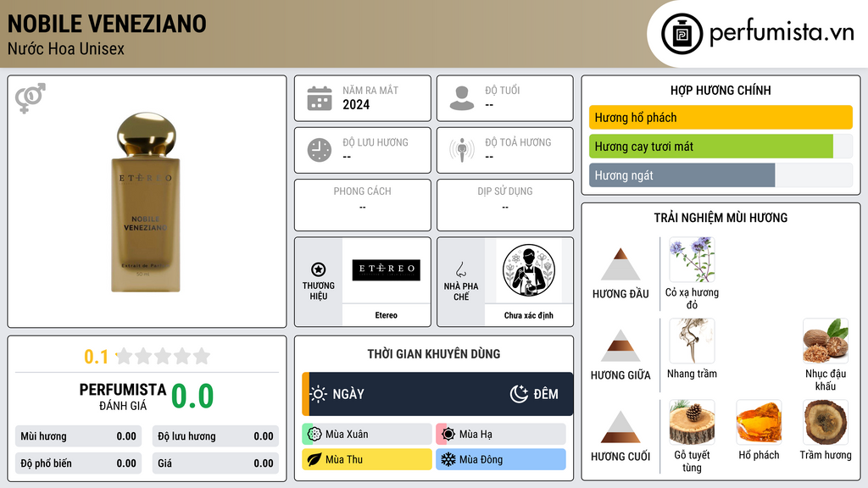Click the nose icon above Nhà pha chế
Screen dimensions: 868x488
460,269
